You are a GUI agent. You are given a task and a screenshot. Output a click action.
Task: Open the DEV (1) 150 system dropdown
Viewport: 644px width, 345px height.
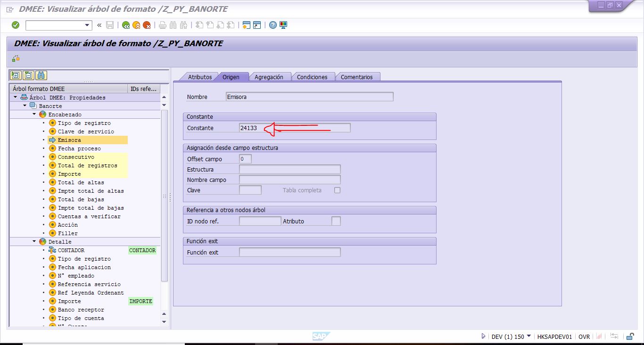click(529, 336)
